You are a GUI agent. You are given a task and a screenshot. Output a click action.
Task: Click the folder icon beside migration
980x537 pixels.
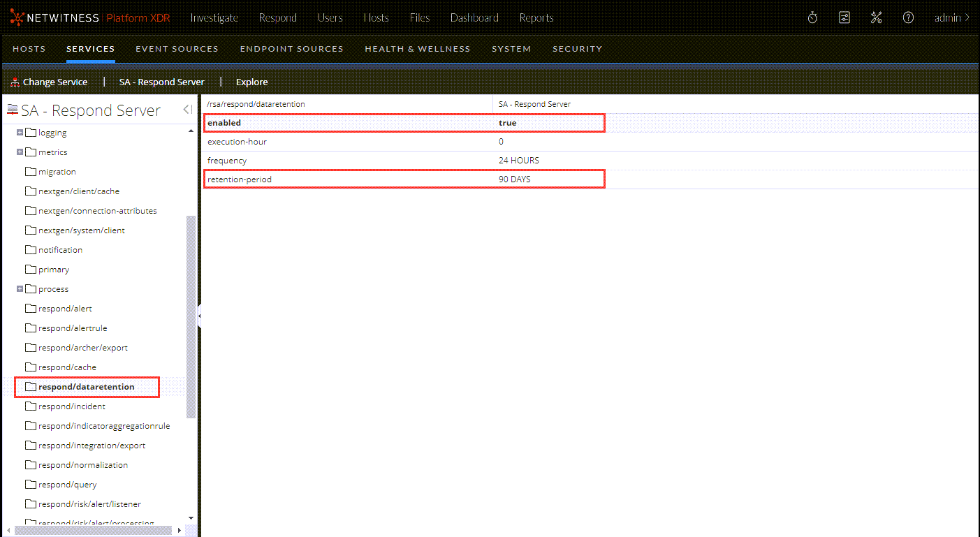(x=30, y=172)
